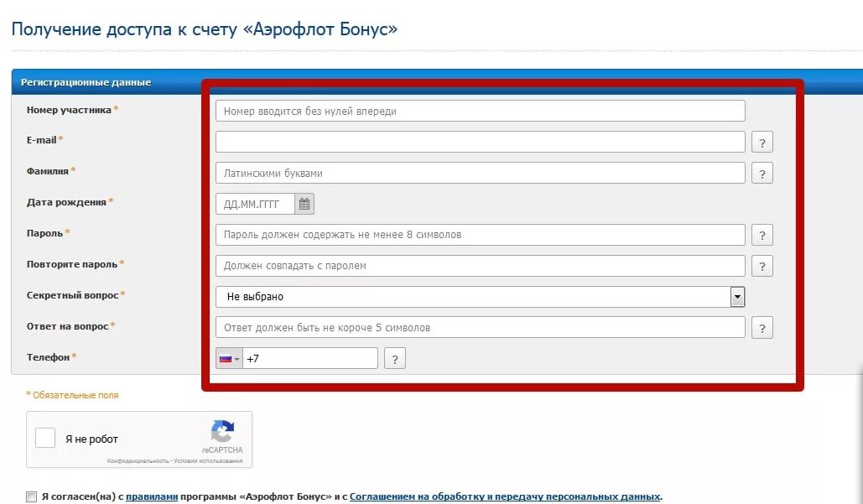Focus the Ответ на вопрос input field
This screenshot has height=504, width=863.
pyautogui.click(x=480, y=327)
